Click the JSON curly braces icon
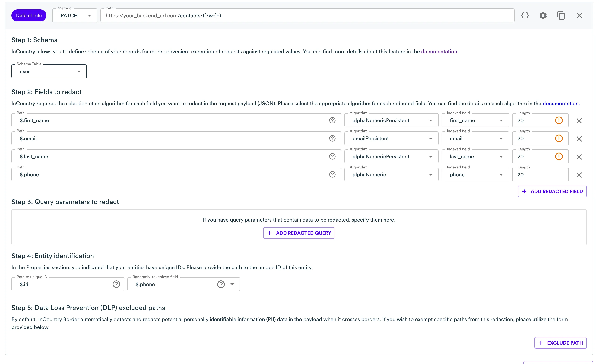The width and height of the screenshot is (599, 364). [x=525, y=16]
